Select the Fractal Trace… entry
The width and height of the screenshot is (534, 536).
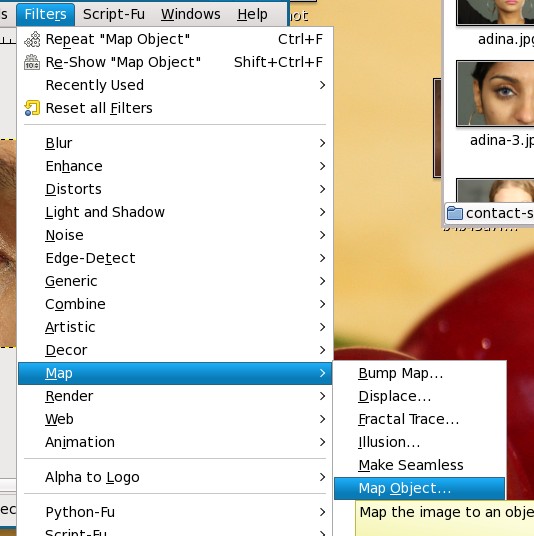click(x=420, y=419)
